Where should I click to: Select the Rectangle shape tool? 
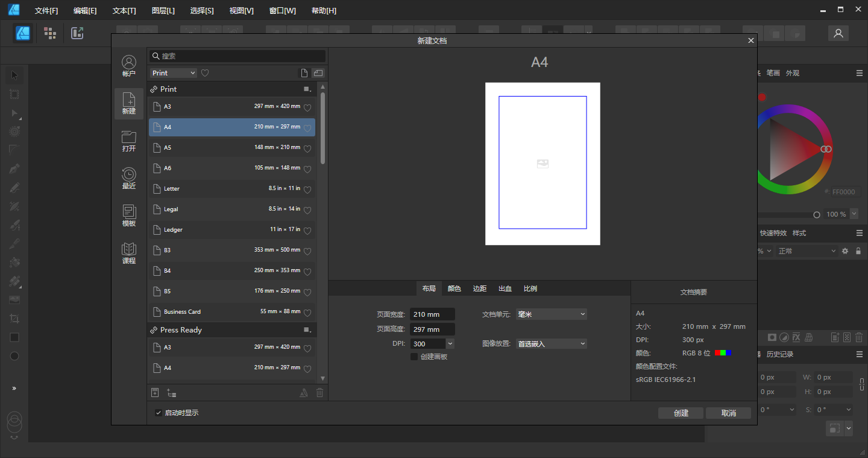pyautogui.click(x=14, y=337)
